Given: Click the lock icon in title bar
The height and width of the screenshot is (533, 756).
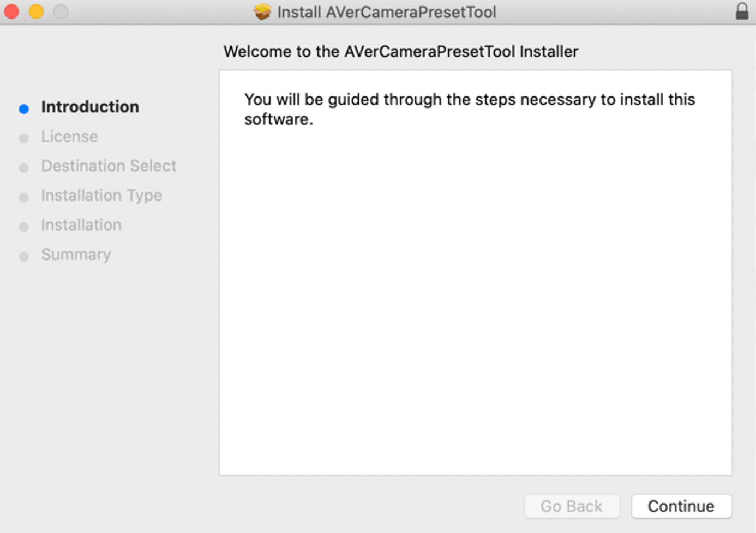Looking at the screenshot, I should click(742, 11).
